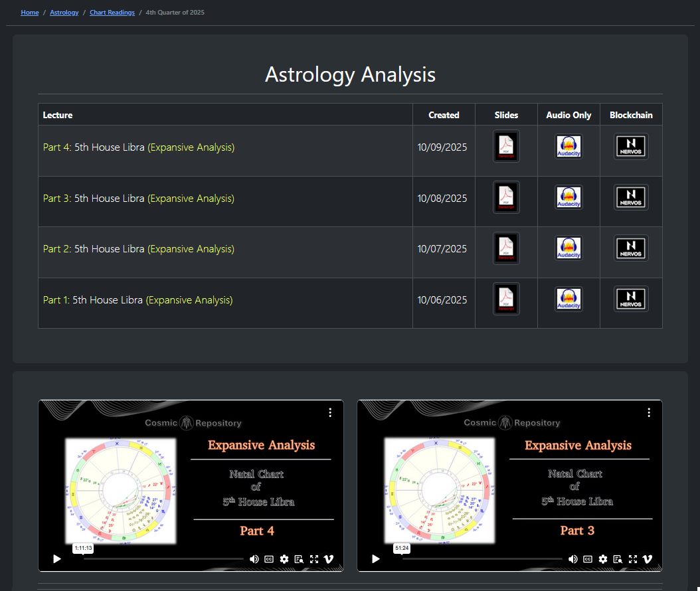Screen dimensions: 700x591
Task: Open PDF slides for Part 1 lecture
Action: 506,299
